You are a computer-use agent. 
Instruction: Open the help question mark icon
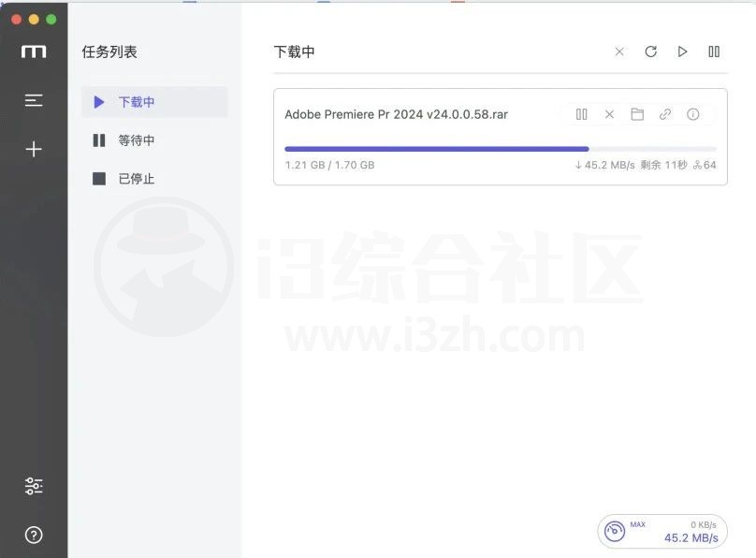click(34, 535)
